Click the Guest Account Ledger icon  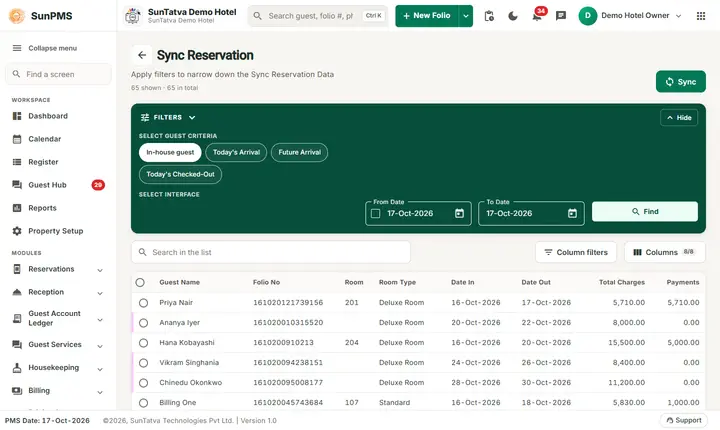tap(17, 318)
